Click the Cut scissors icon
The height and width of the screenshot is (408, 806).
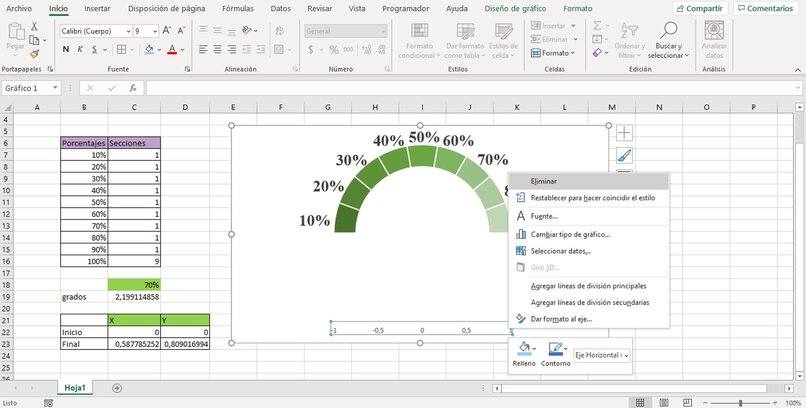tap(34, 26)
